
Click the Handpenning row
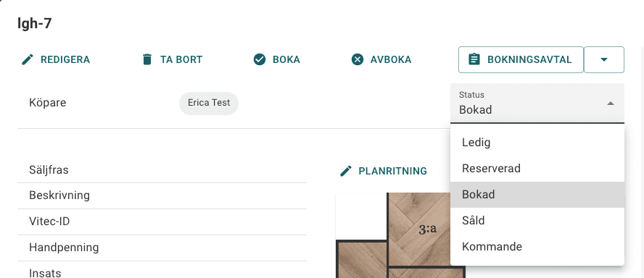pos(162,248)
